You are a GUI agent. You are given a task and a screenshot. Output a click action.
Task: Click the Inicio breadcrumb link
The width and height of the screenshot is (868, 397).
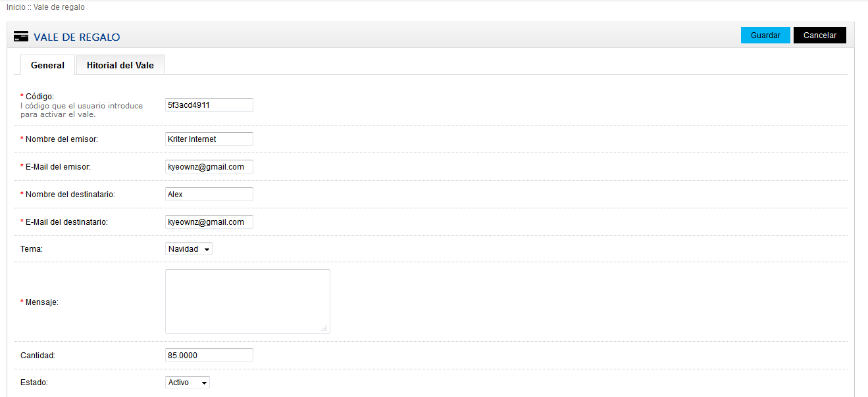pos(16,7)
